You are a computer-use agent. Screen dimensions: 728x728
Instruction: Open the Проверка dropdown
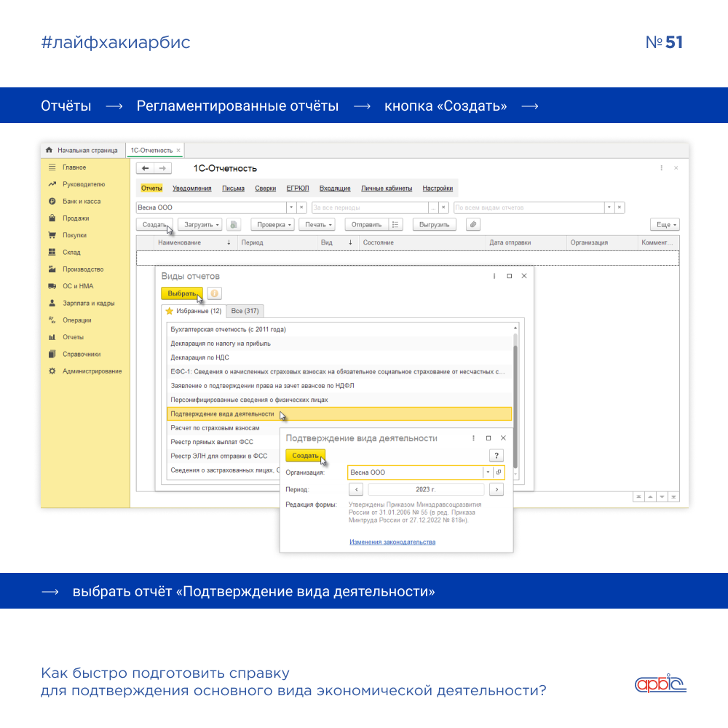pos(273,225)
